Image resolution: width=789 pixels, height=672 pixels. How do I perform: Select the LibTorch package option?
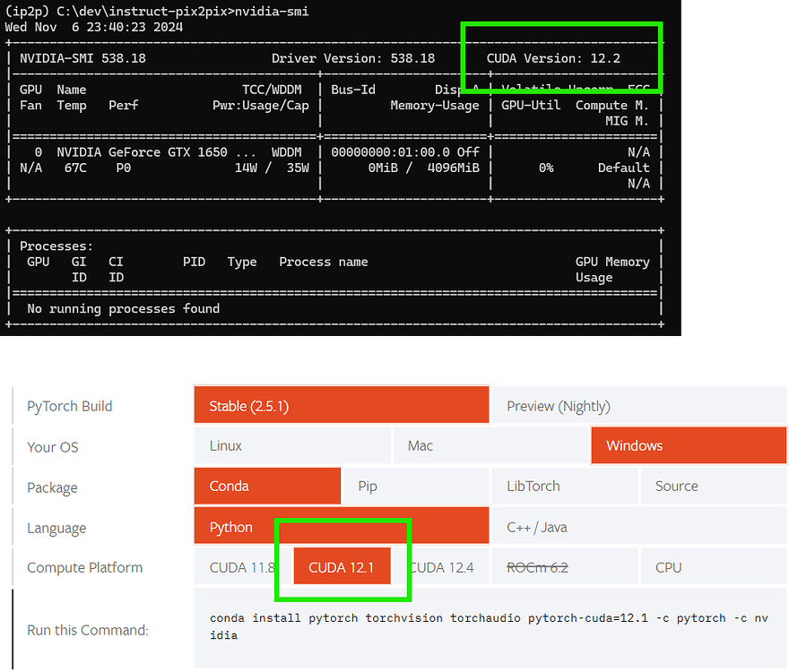(x=565, y=486)
